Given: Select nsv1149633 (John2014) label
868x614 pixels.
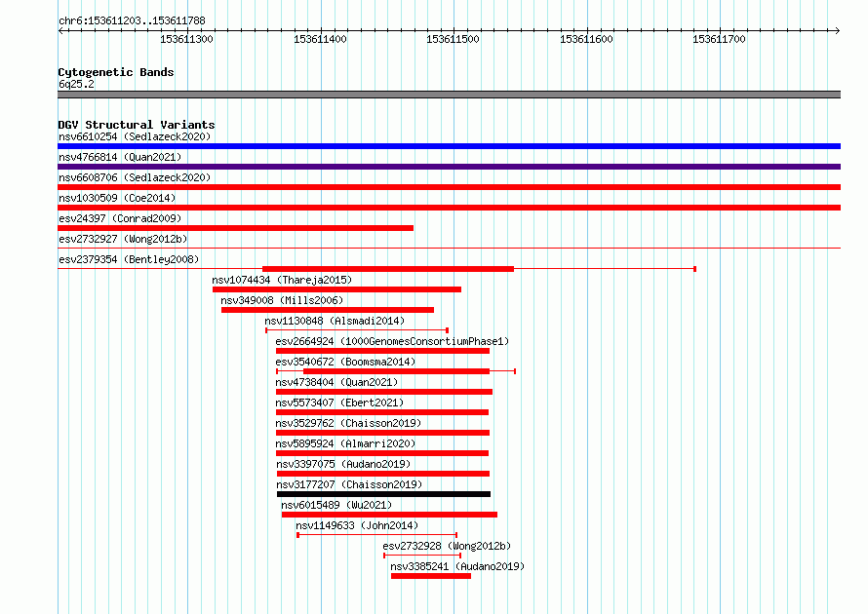Looking at the screenshot, I should [x=357, y=525].
